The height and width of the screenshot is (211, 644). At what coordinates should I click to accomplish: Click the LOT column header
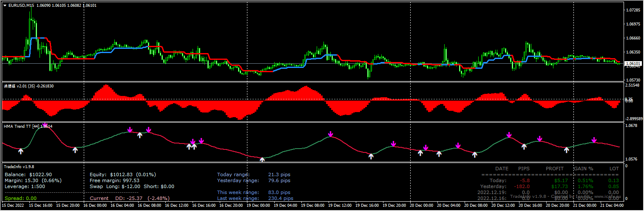pyautogui.click(x=614, y=169)
